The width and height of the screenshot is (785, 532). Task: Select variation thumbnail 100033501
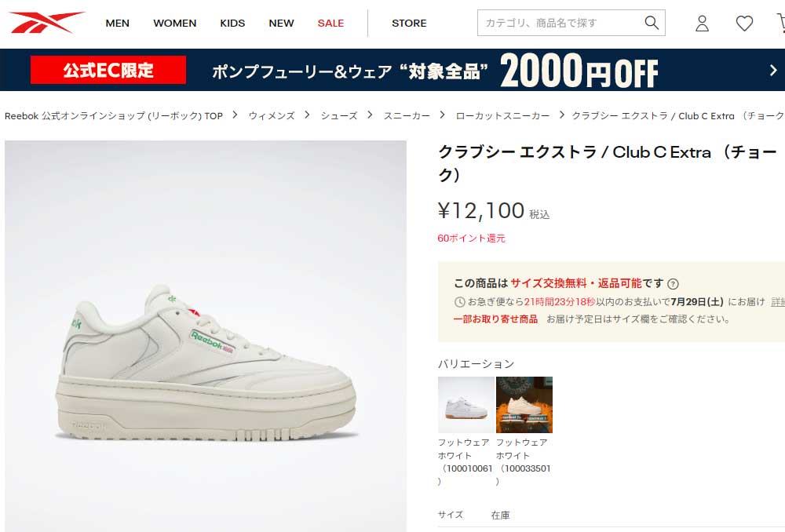click(x=524, y=404)
